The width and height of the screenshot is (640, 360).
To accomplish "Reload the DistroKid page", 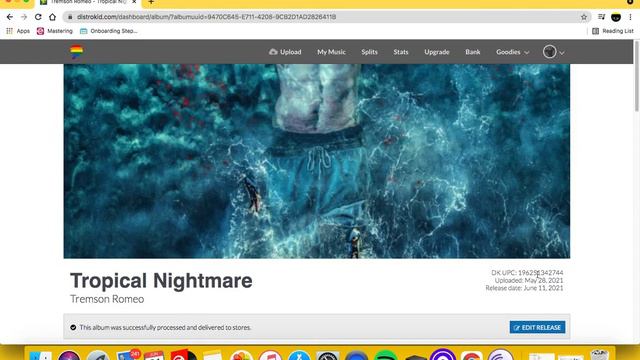I will [38, 17].
